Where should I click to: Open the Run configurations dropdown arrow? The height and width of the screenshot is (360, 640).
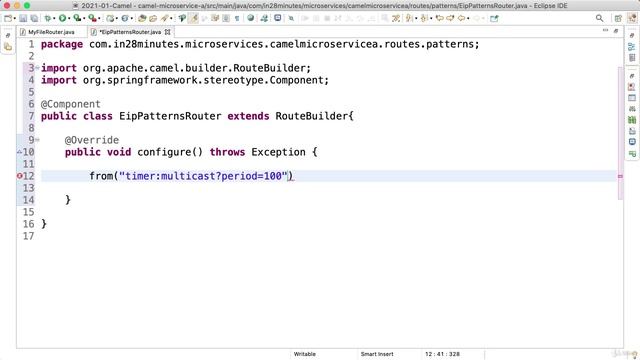coord(69,19)
